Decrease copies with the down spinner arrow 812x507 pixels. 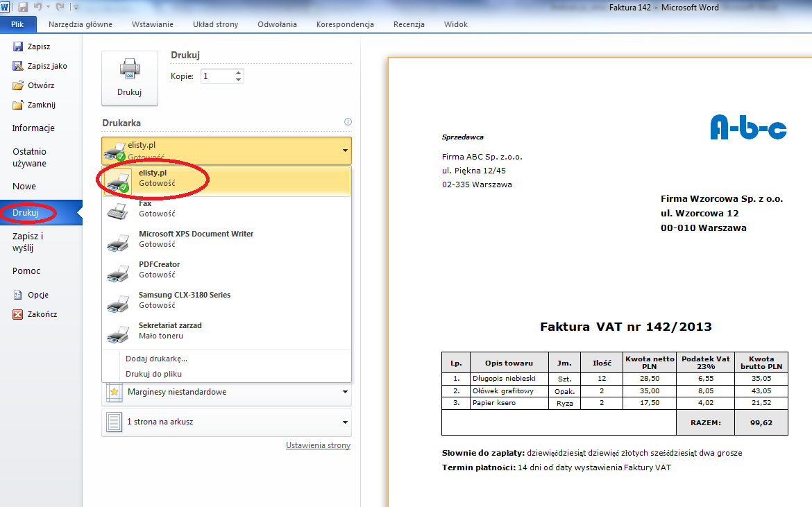[238, 80]
